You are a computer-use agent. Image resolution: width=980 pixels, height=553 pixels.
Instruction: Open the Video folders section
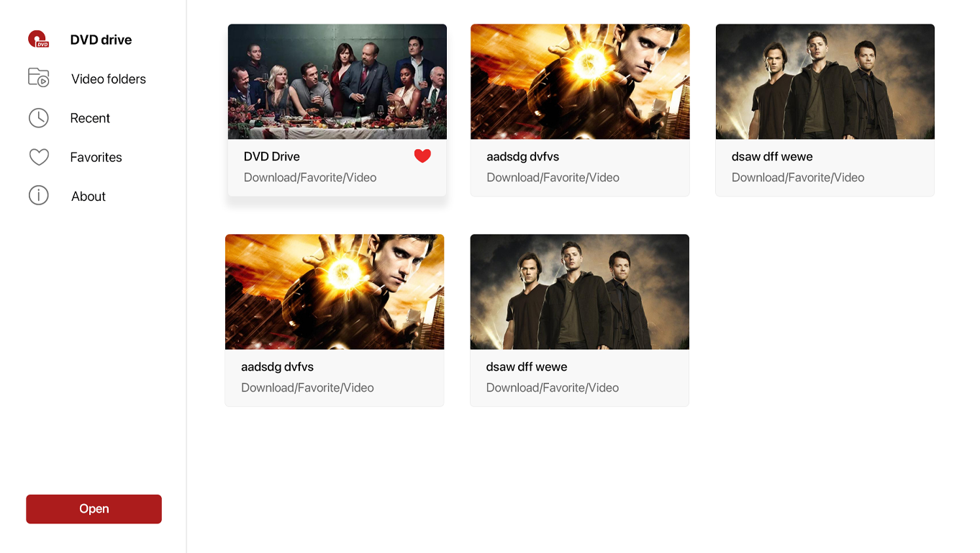(x=109, y=79)
